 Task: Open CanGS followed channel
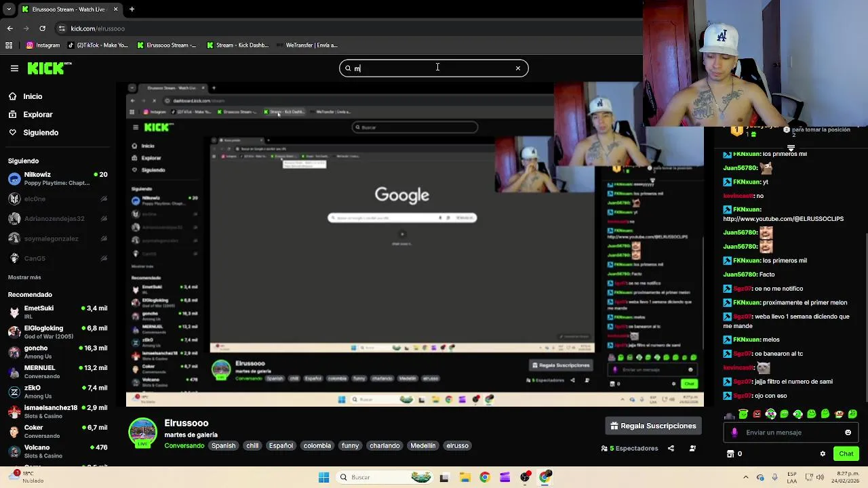click(x=57, y=258)
